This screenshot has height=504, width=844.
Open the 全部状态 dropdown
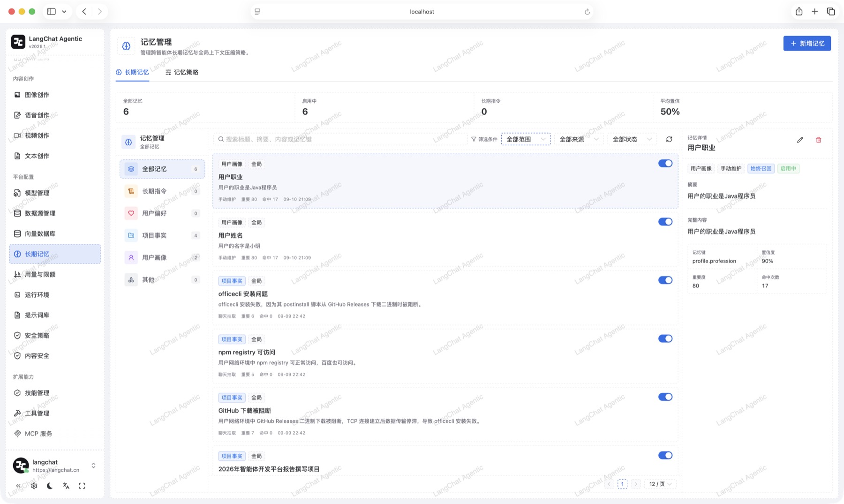coord(632,139)
